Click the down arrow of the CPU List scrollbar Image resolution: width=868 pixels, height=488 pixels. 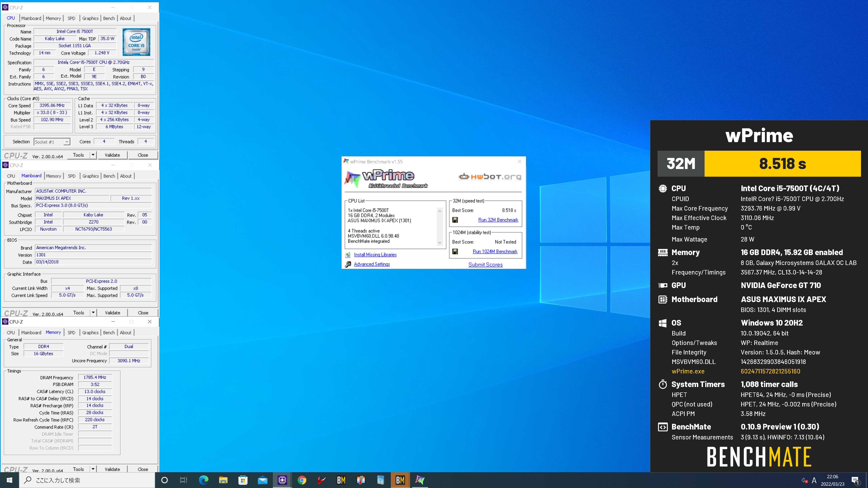[440, 243]
